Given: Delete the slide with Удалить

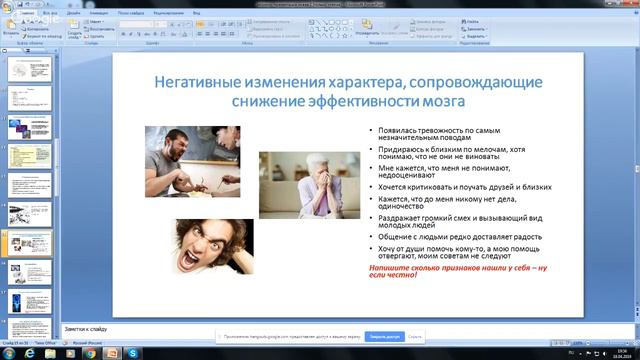Looking at the screenshot, I should (x=94, y=36).
